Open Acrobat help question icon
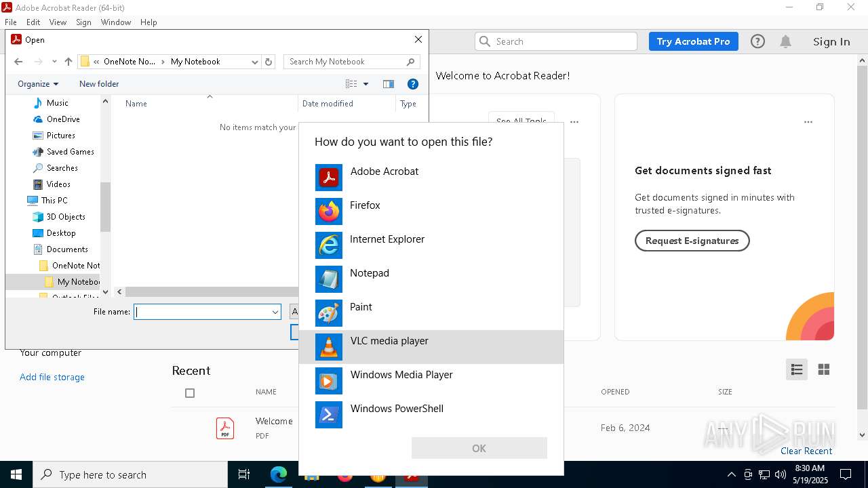The width and height of the screenshot is (868, 488). (757, 41)
